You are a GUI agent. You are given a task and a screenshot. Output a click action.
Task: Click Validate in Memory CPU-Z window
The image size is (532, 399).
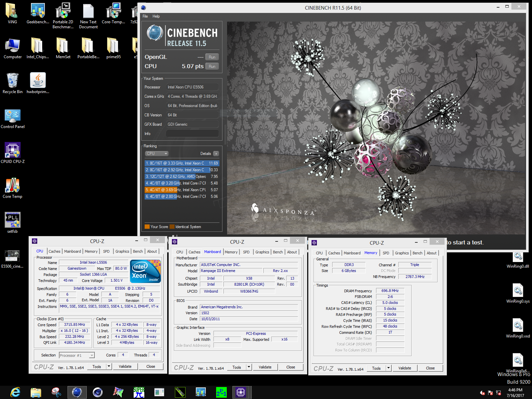point(405,368)
